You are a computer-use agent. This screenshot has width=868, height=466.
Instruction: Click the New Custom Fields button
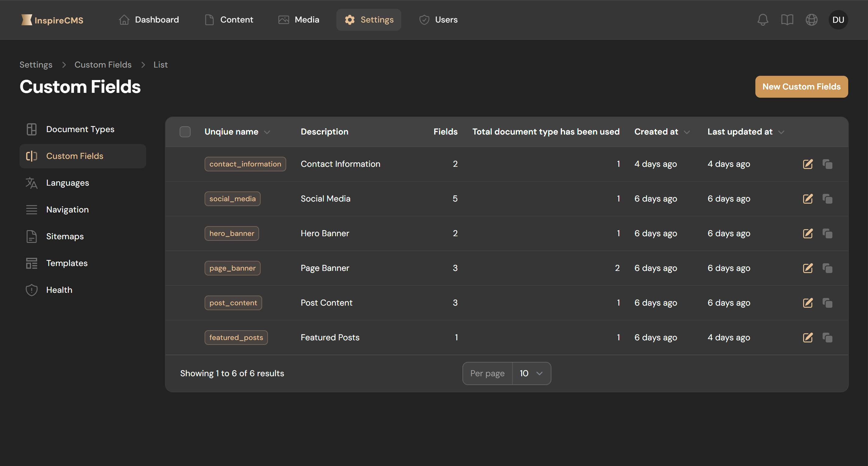(801, 87)
